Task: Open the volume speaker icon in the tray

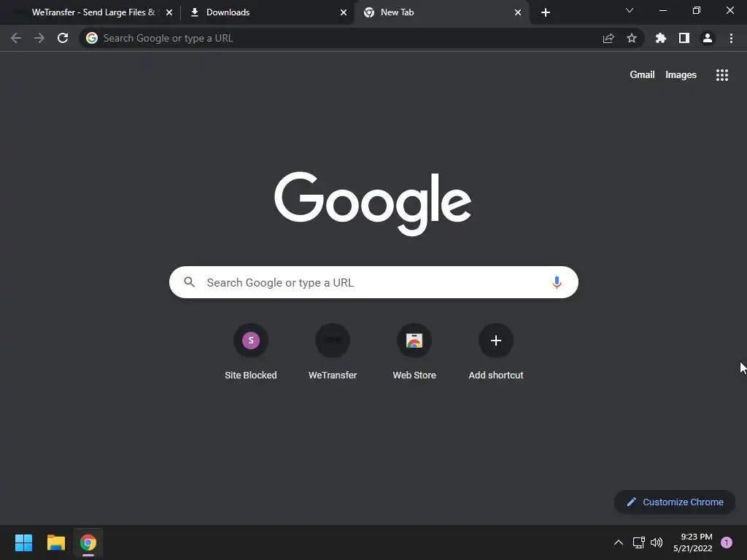Action: 657,542
